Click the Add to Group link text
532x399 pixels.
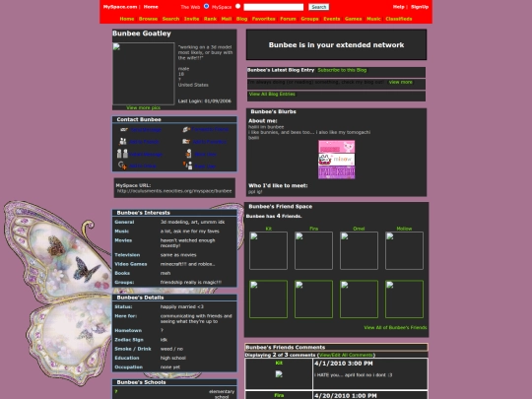point(143,166)
